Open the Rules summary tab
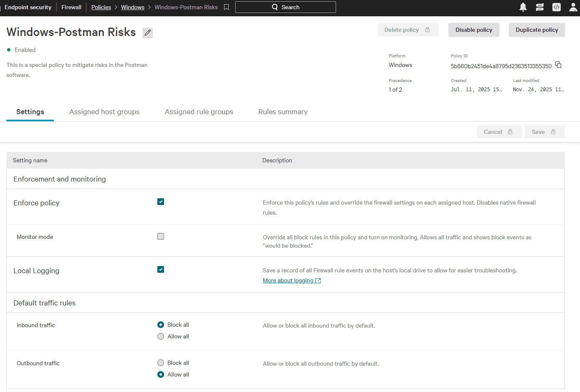 283,112
